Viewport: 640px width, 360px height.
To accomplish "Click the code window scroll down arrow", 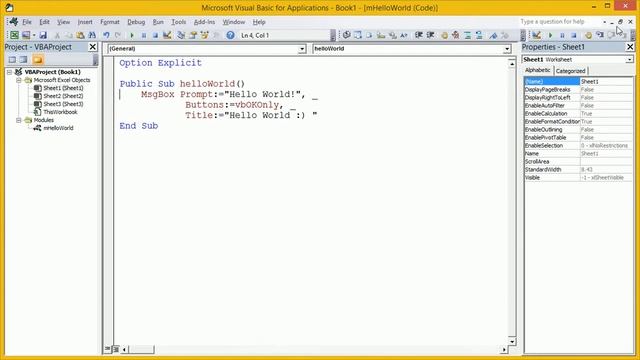I will [512, 341].
